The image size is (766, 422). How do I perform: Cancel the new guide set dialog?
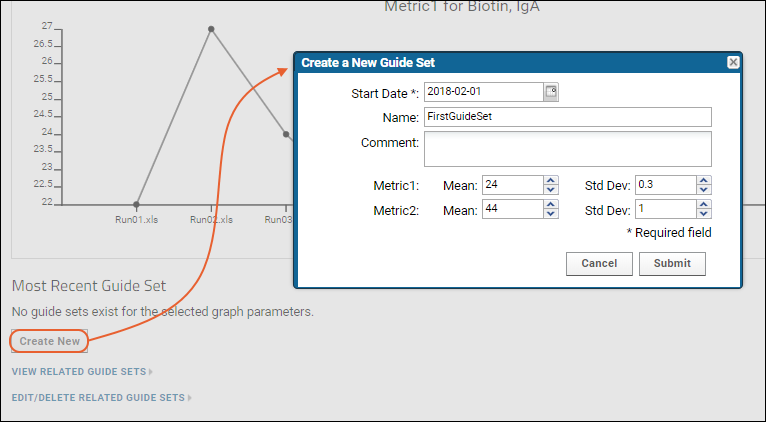click(x=599, y=263)
